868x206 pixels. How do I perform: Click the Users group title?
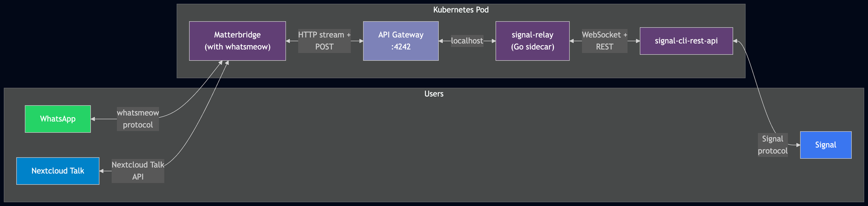(434, 94)
